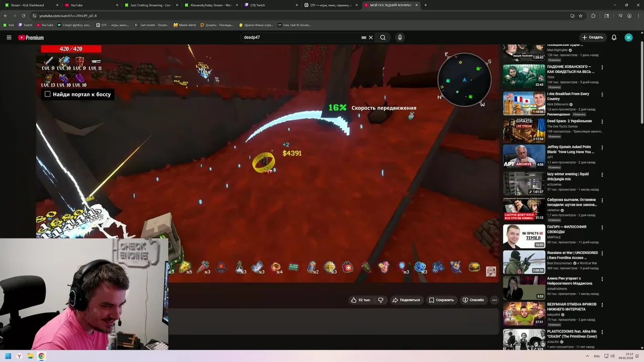Run the search with the magnifier button
The image size is (644, 362).
point(383,37)
